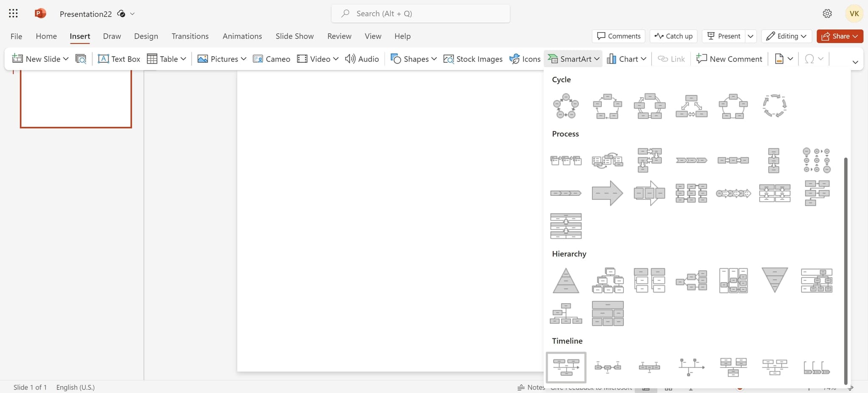
Task: Open the Review ribbon tab
Action: (x=339, y=36)
